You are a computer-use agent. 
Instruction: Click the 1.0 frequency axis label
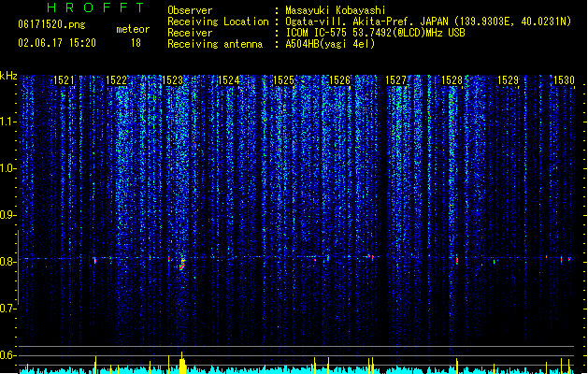[7, 168]
